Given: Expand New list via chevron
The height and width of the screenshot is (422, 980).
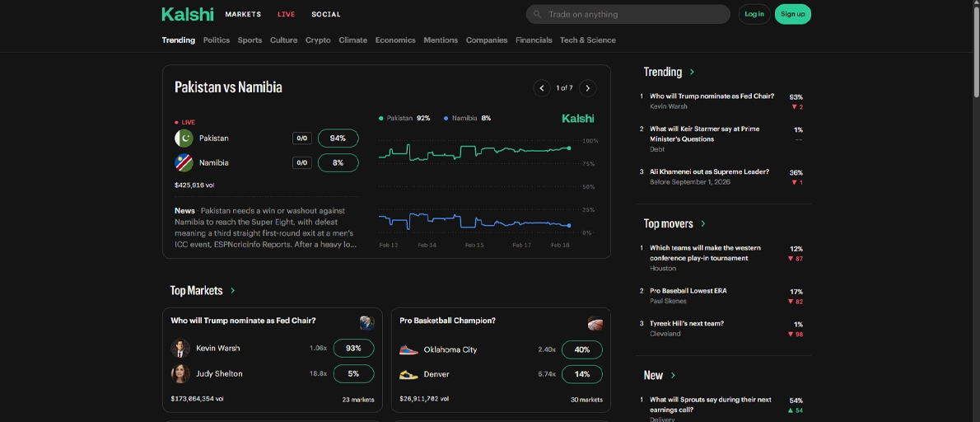Looking at the screenshot, I should 673,376.
